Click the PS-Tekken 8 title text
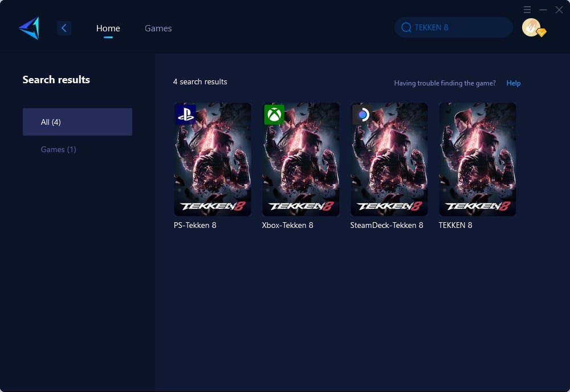This screenshot has height=392, width=570. click(195, 225)
